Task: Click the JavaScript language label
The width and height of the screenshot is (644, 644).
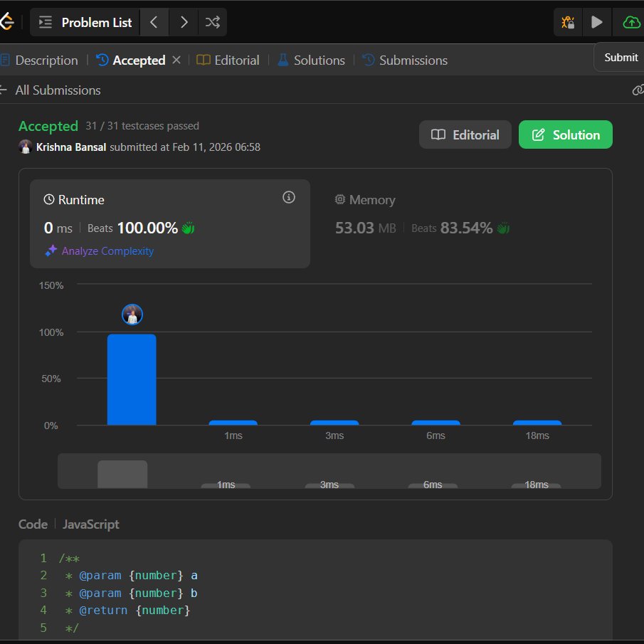Action: pos(91,524)
